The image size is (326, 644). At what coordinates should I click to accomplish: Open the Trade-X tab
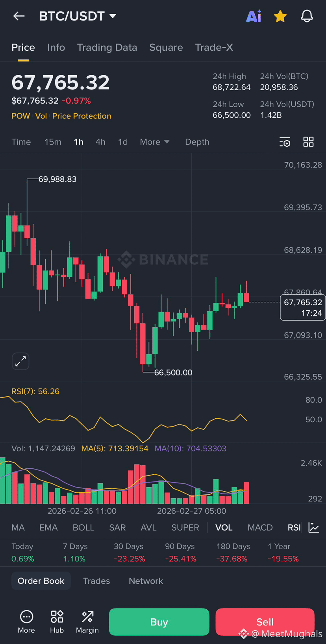point(214,48)
